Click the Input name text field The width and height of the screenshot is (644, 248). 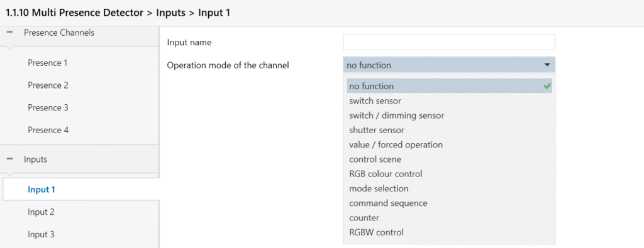449,42
